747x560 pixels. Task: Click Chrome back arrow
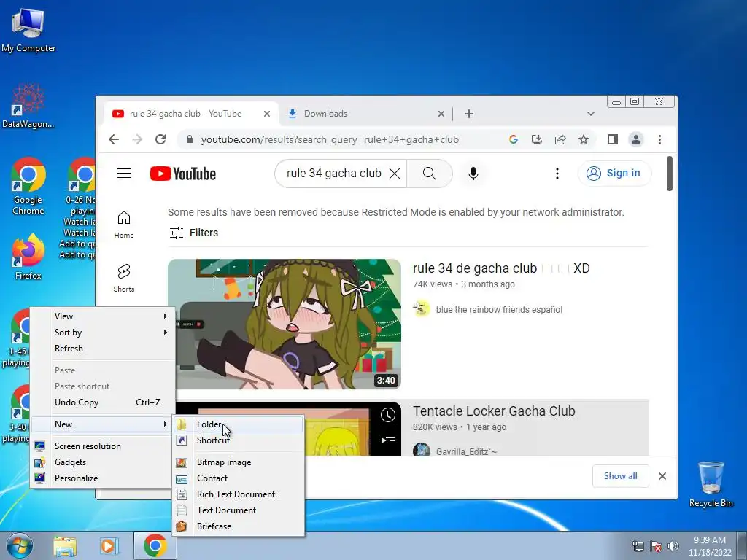[x=113, y=139]
